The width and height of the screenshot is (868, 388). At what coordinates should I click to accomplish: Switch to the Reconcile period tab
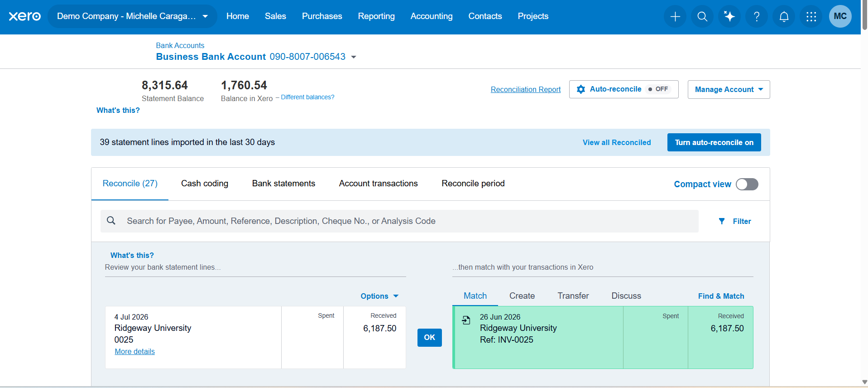473,184
